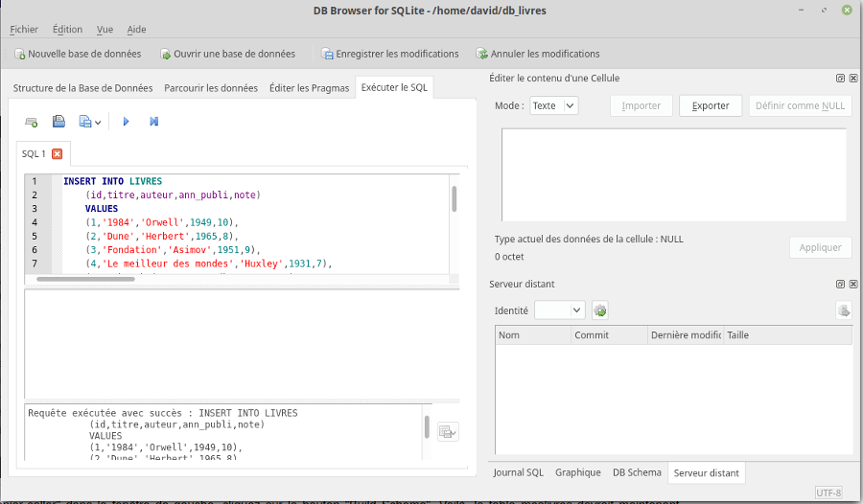Close the Serveur distant panel

click(x=852, y=285)
